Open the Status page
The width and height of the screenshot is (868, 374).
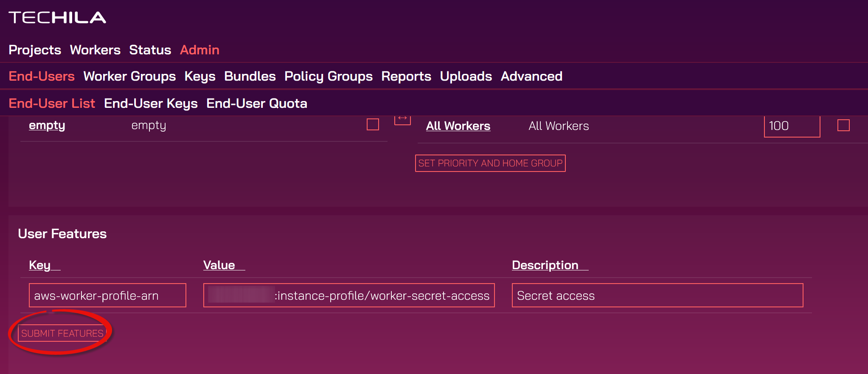point(150,50)
